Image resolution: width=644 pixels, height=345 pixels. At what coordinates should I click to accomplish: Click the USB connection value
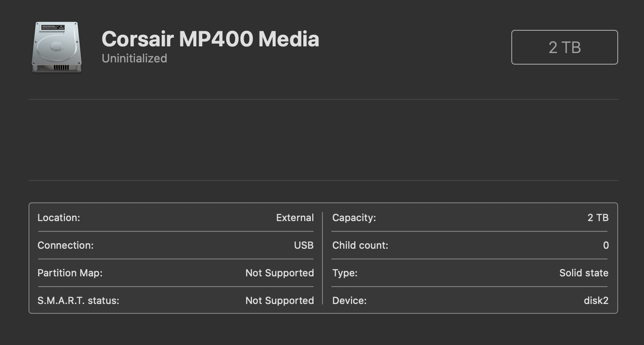[x=304, y=245]
